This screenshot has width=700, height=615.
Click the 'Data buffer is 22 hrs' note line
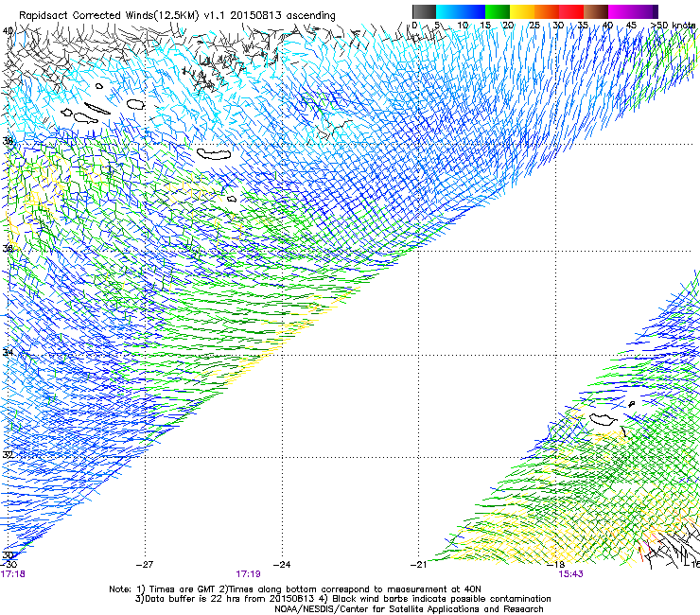[342, 599]
